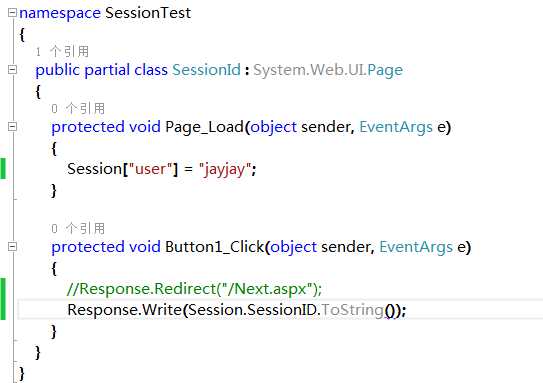The height and width of the screenshot is (383, 543).
Task: Collapse the namespace SessionTest block
Action: (x=12, y=13)
